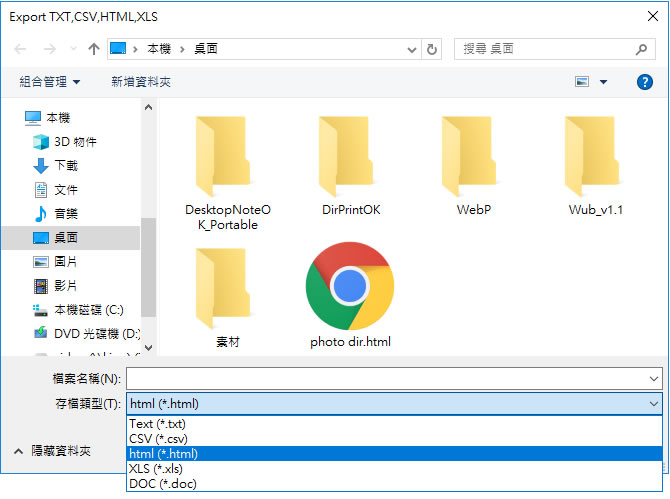Expand the breadcrumb chevron after 本機

click(182, 50)
